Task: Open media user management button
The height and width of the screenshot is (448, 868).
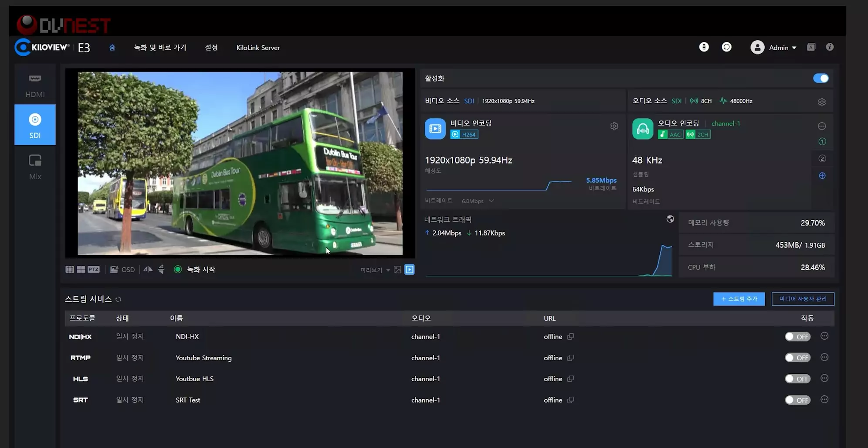Action: point(803,299)
